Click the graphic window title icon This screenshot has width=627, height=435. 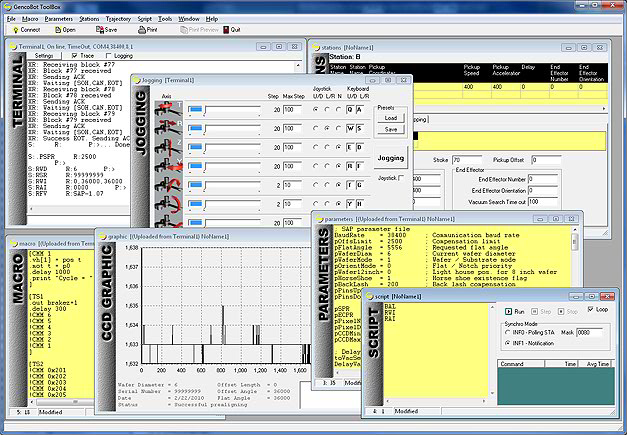pos(102,236)
